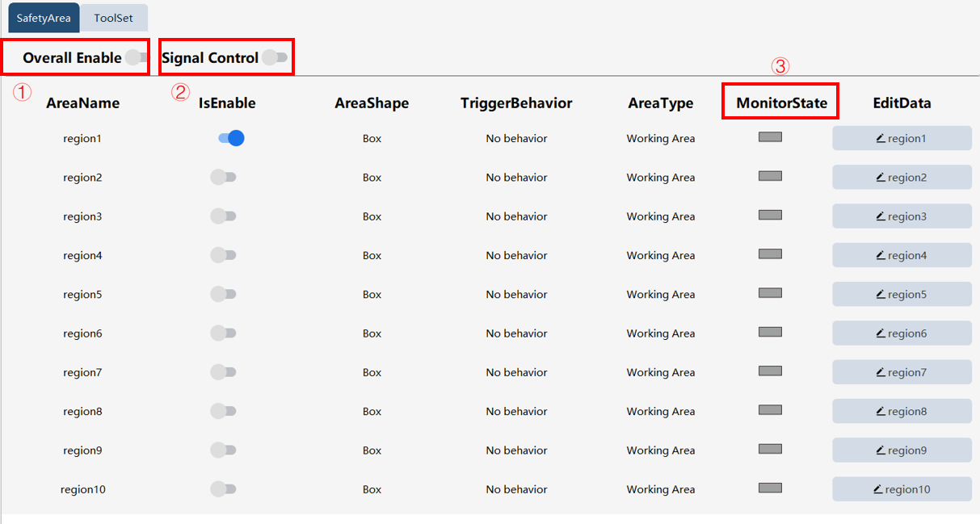Click region2's Working Area cell
Image resolution: width=980 pixels, height=524 pixels.
[x=661, y=177]
